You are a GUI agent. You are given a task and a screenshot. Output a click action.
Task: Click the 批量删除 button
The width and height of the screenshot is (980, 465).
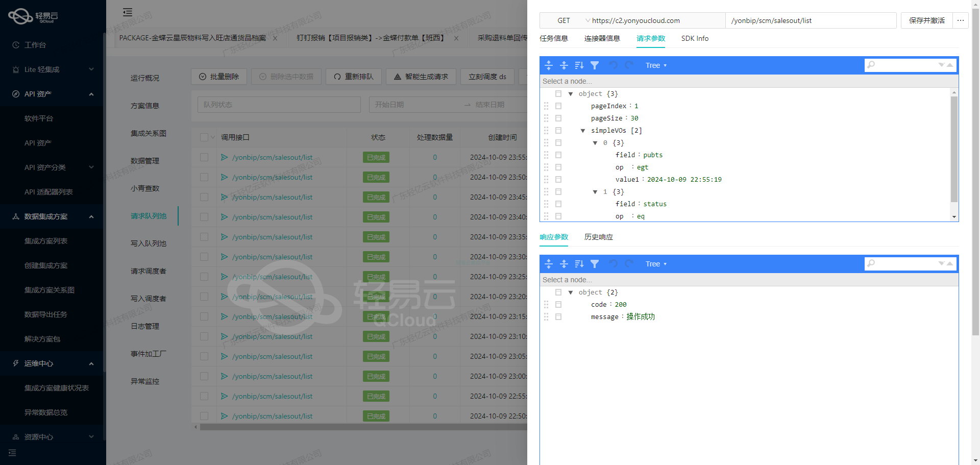click(219, 77)
